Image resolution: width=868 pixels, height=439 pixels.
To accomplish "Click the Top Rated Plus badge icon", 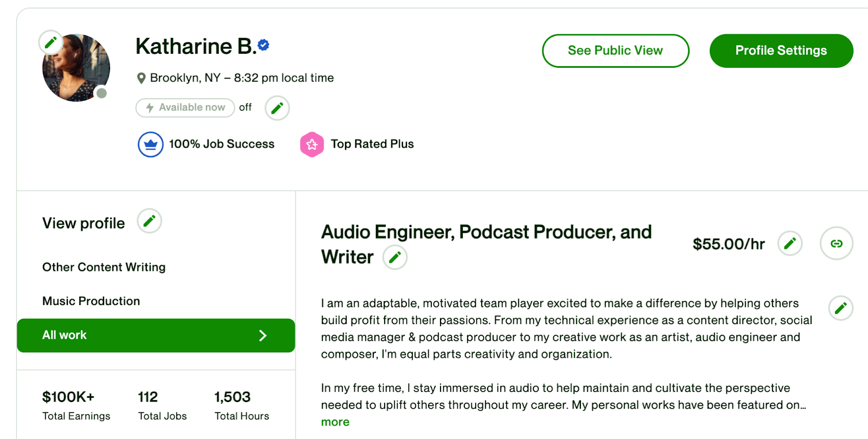I will (312, 144).
